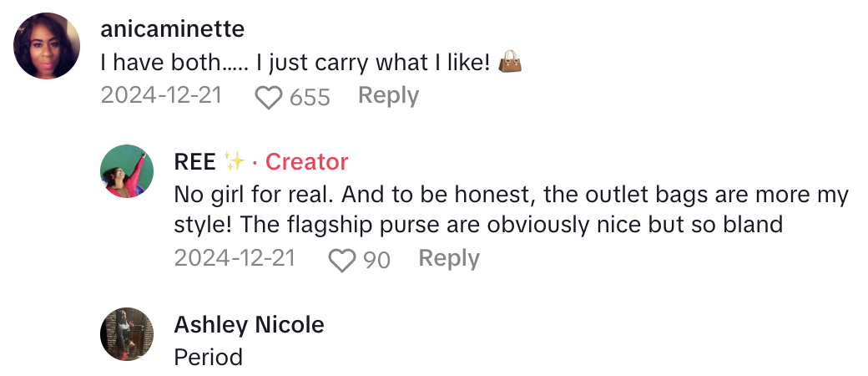Screen dimensions: 868x376
Task: Click the date on REE's reply
Action: [235, 259]
